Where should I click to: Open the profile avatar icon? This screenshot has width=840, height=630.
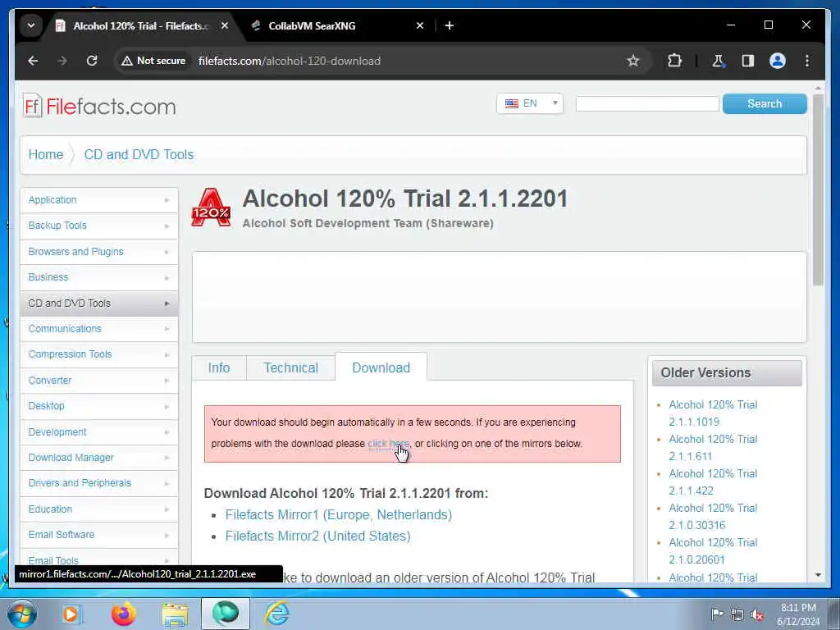(x=778, y=61)
